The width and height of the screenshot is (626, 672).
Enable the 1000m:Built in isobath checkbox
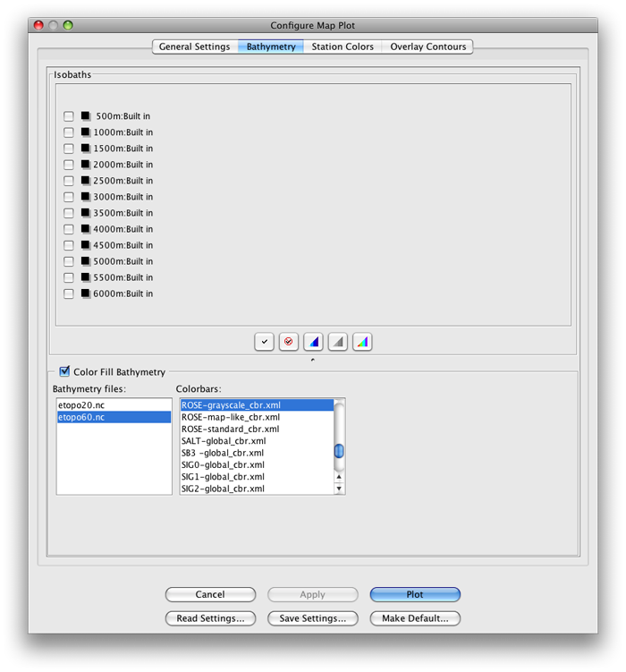click(x=69, y=132)
